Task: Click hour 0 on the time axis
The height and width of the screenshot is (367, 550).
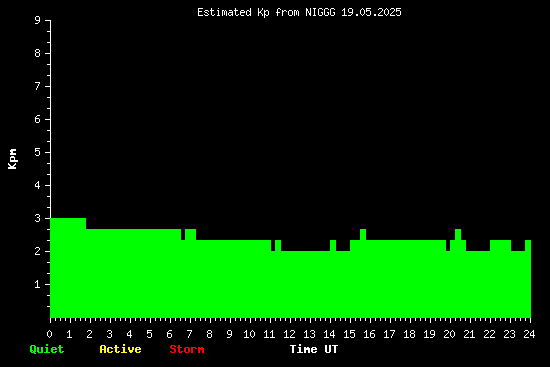Action: pyautogui.click(x=49, y=334)
